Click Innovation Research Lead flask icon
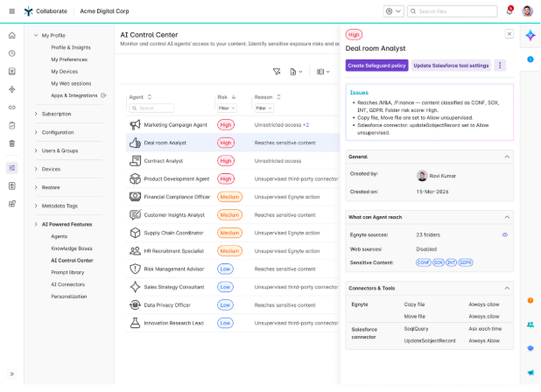The image size is (541, 392). click(135, 323)
